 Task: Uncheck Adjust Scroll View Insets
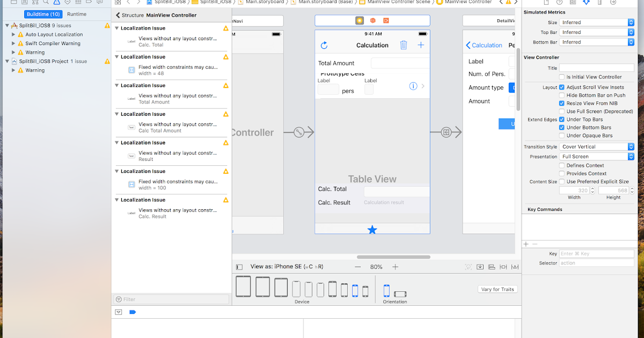(561, 87)
